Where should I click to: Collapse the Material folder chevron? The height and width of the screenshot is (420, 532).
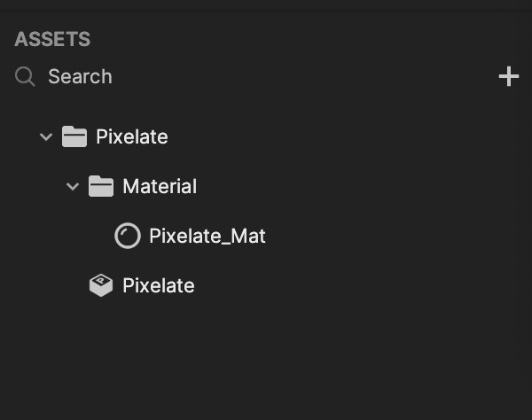point(73,186)
